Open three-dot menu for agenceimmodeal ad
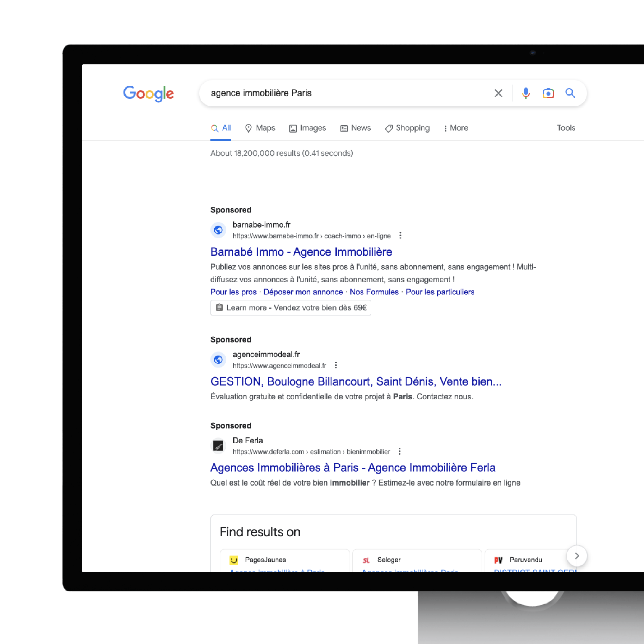 (x=336, y=365)
